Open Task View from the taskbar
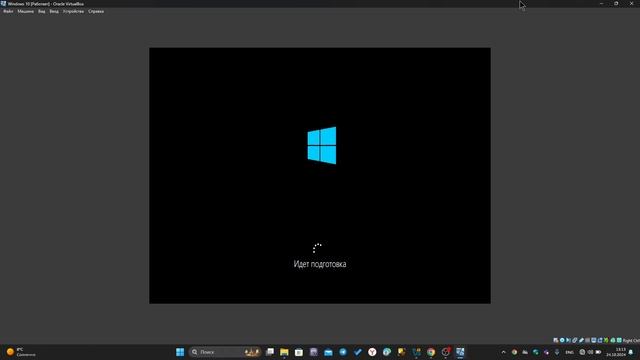 point(270,352)
